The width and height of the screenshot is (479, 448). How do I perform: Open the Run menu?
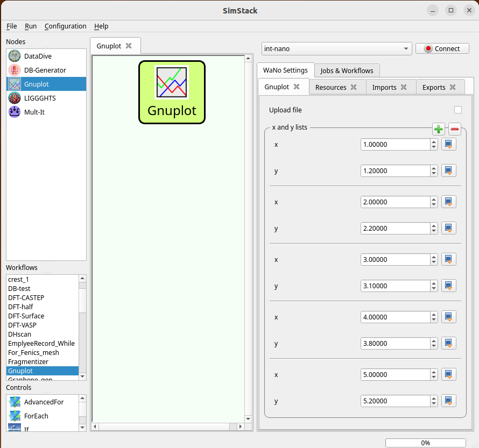(x=31, y=26)
